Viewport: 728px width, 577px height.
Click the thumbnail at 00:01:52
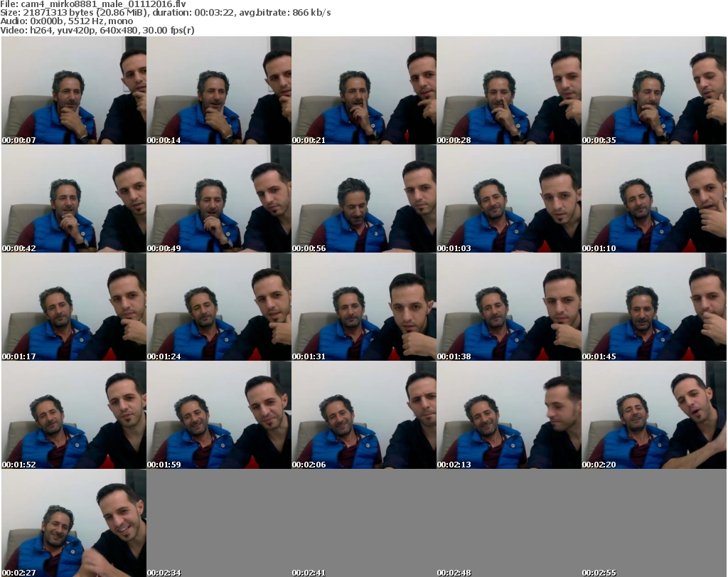pyautogui.click(x=74, y=415)
